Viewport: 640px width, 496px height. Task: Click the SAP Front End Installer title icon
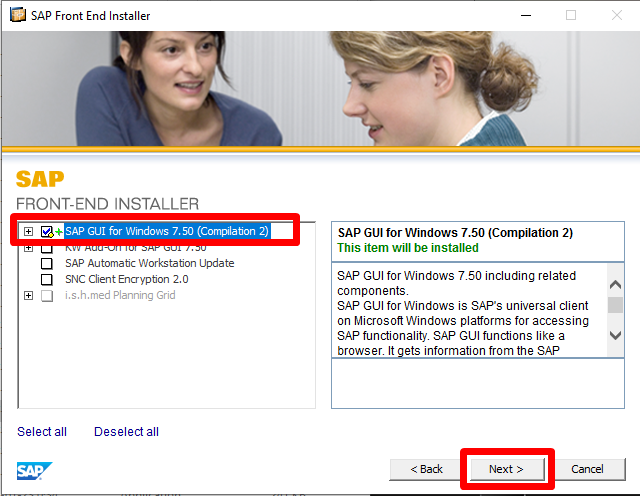coord(18,15)
